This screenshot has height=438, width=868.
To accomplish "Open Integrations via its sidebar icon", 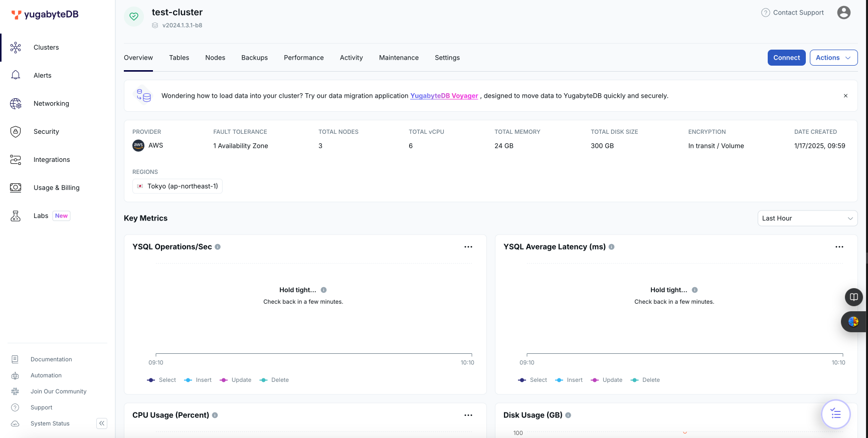I will (x=16, y=160).
